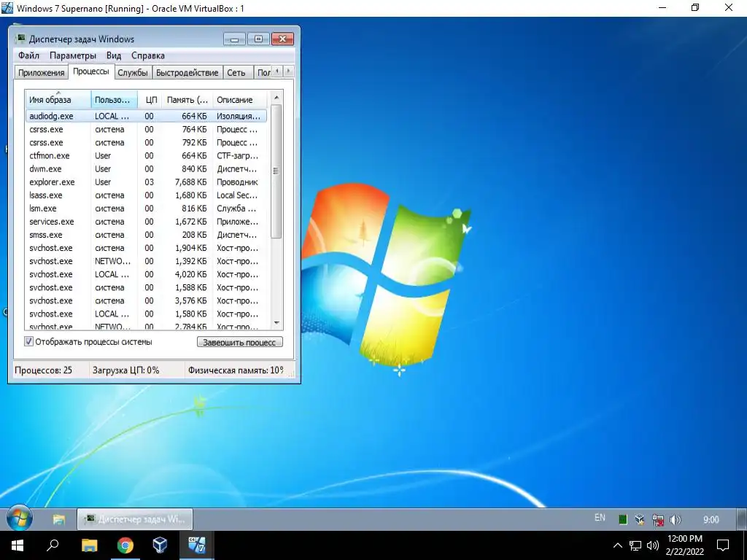This screenshot has width=747, height=560.
Task: Click the "Загрузка ЦП: 0%" status entry
Action: [125, 370]
